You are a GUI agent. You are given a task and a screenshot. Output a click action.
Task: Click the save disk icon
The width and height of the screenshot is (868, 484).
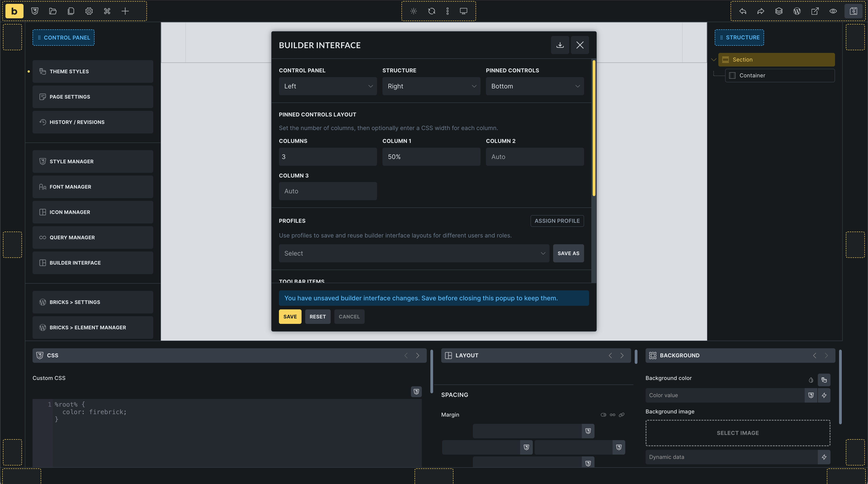853,11
